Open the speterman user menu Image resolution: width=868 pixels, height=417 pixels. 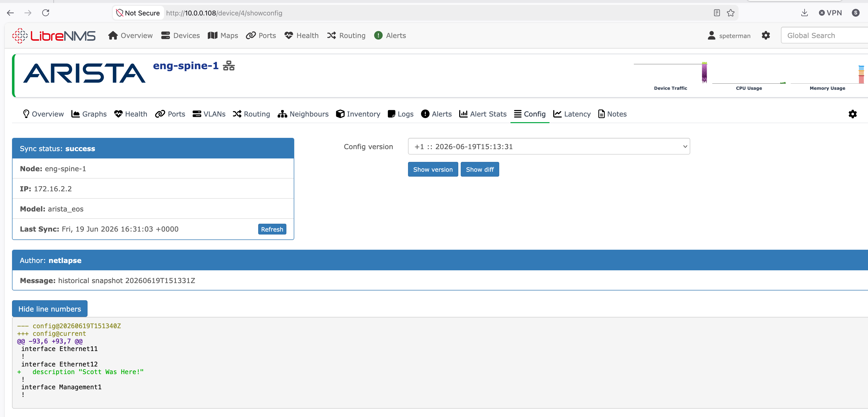[x=729, y=36]
